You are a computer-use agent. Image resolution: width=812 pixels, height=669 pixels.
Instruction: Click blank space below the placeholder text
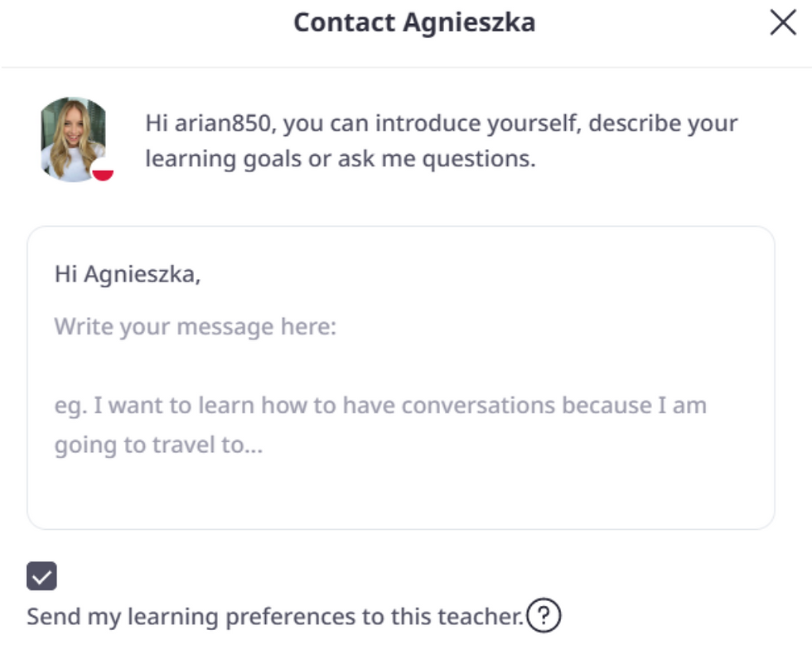(x=401, y=493)
